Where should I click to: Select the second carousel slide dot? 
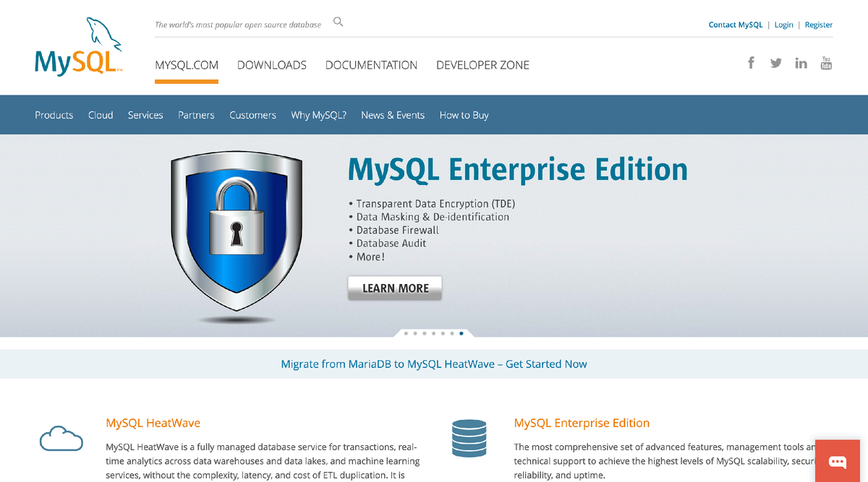coord(415,334)
